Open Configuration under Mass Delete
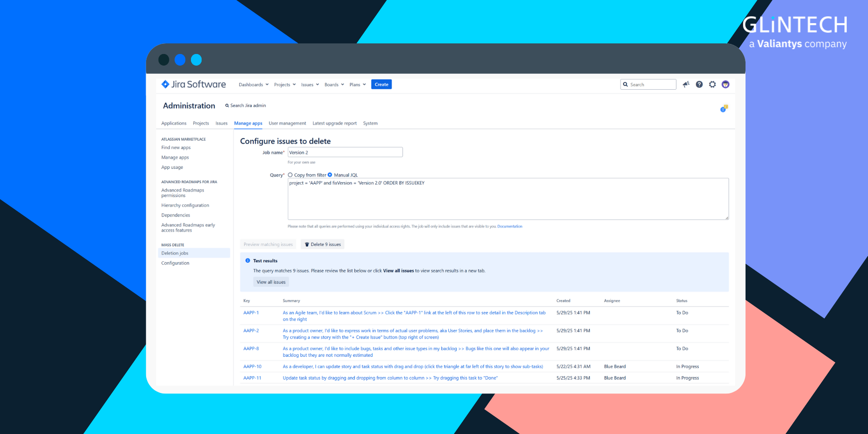Screen dimensions: 868x434 point(176,263)
